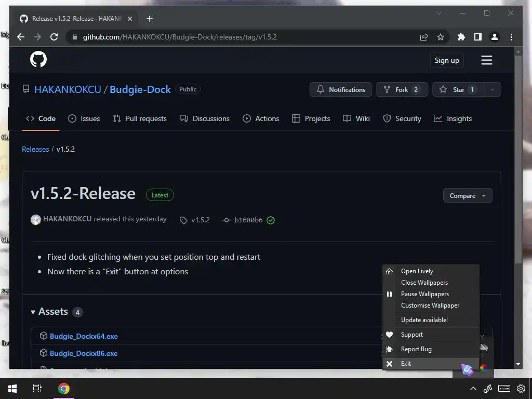
Task: Download Budgie_Dockx86.exe
Action: 84,353
